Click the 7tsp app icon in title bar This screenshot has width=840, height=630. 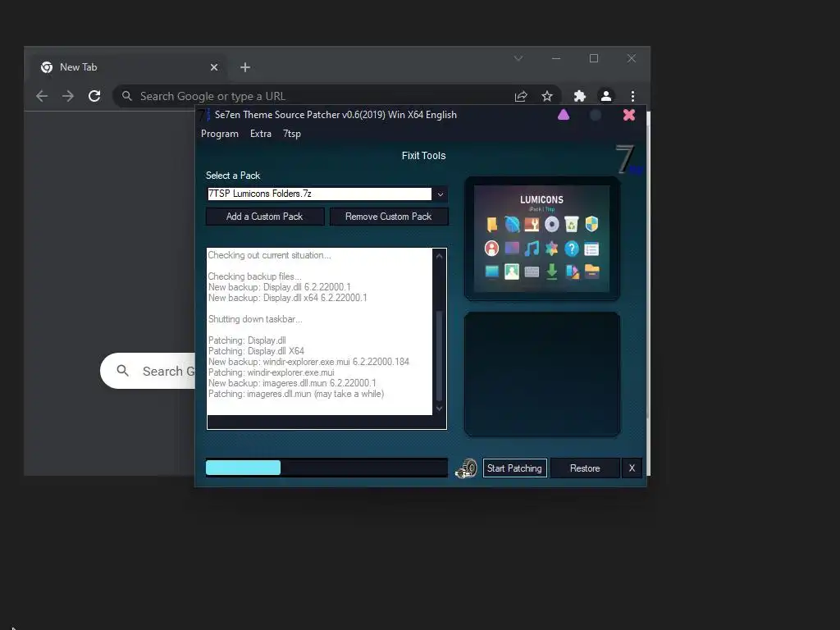204,115
